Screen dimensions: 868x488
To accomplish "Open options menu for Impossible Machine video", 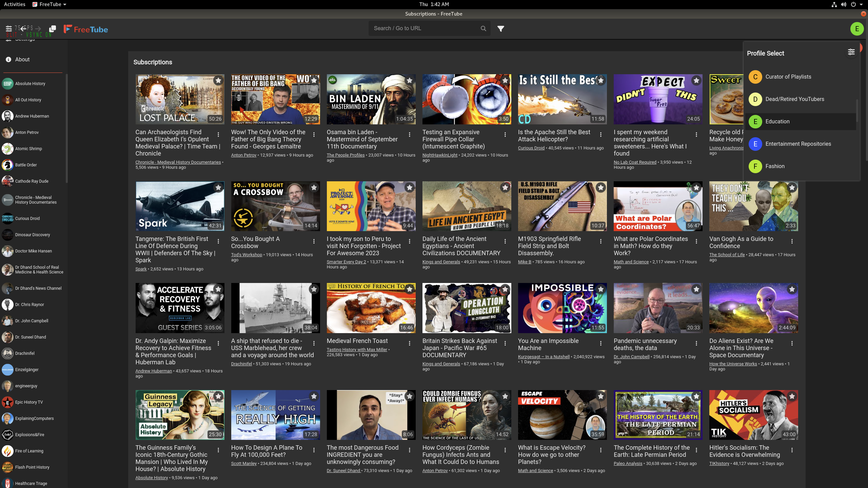I will click(601, 343).
